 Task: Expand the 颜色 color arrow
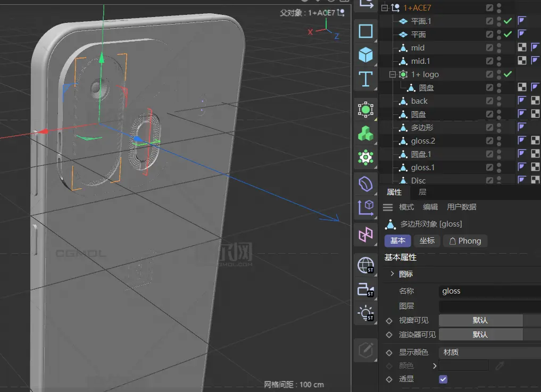tap(435, 366)
